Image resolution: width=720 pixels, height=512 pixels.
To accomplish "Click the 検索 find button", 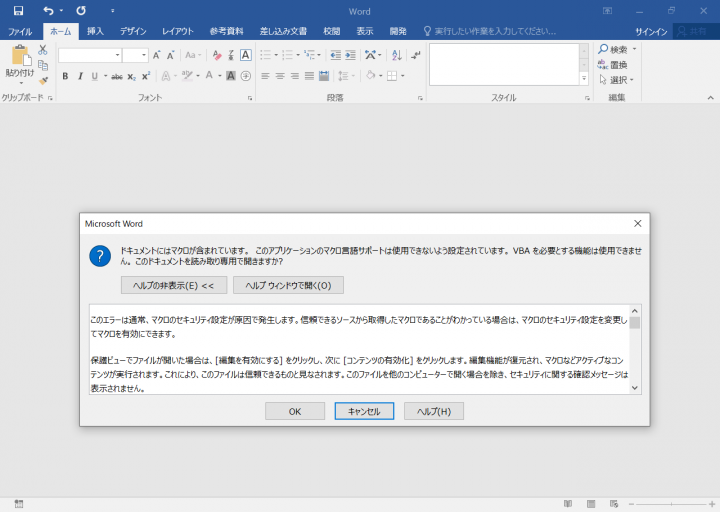I will tap(614, 49).
